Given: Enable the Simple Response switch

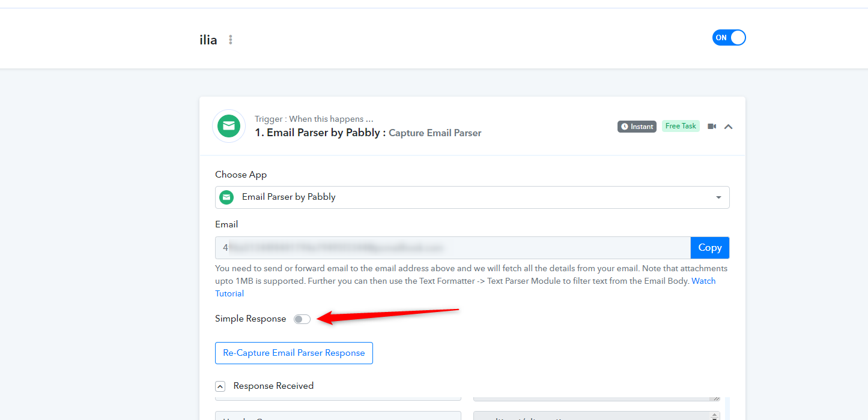Looking at the screenshot, I should point(302,319).
